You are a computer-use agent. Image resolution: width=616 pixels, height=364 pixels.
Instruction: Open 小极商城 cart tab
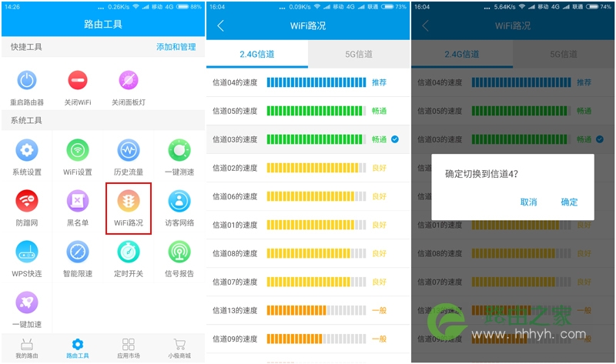(179, 349)
